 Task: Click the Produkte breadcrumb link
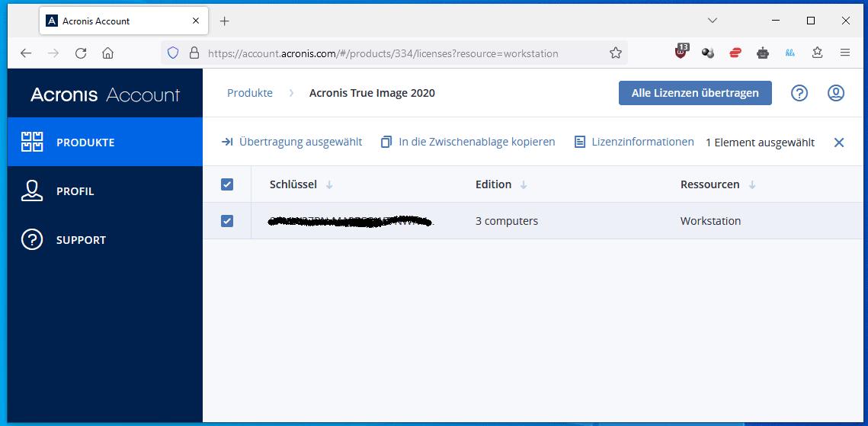pos(250,93)
